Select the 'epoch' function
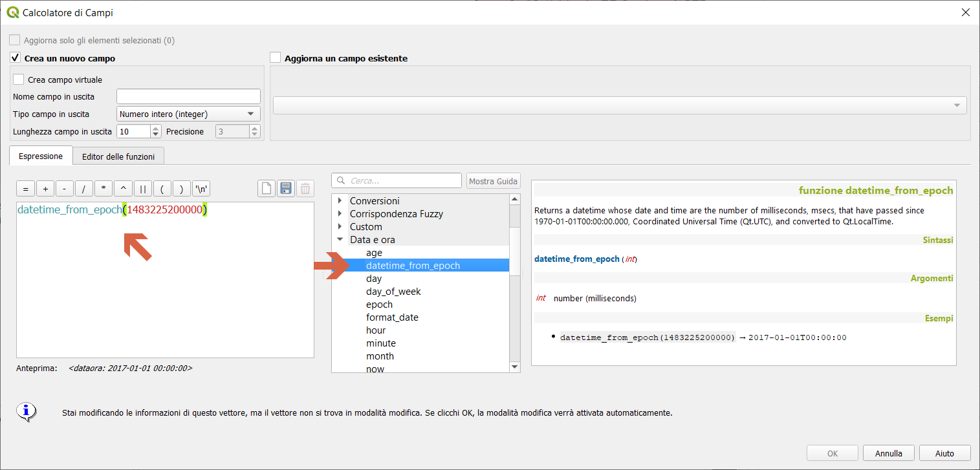The image size is (980, 470). click(x=379, y=304)
